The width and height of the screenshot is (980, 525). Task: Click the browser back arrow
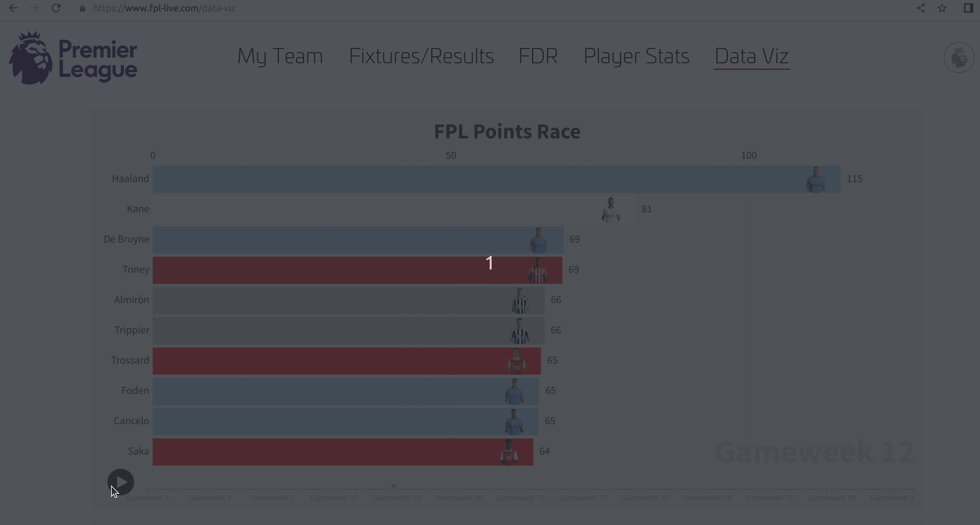(13, 8)
